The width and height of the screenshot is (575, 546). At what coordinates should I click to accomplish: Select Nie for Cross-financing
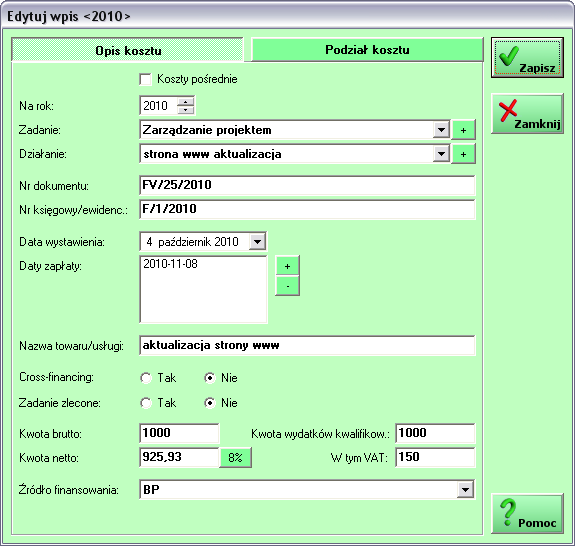click(210, 378)
